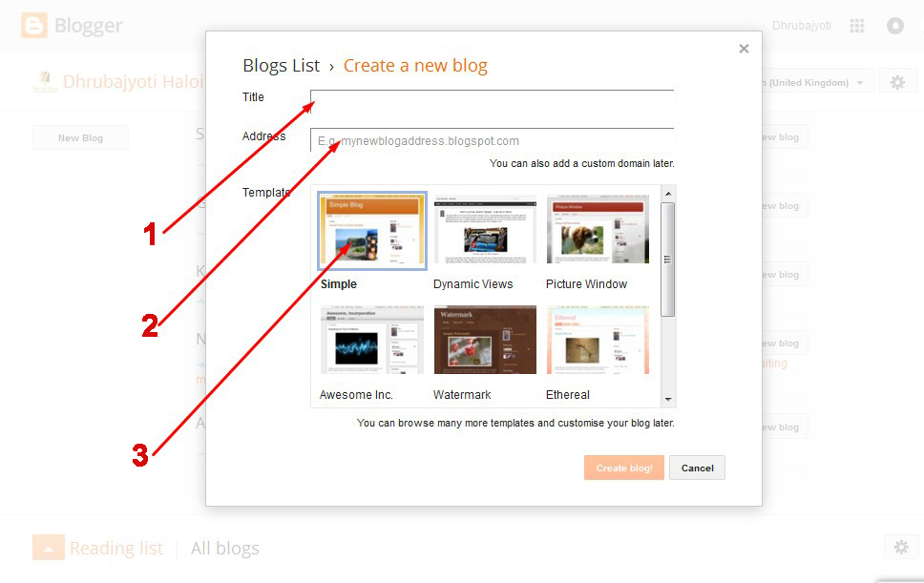Select the Watermark template thumbnail
Image resolution: width=924 pixels, height=583 pixels.
(485, 340)
